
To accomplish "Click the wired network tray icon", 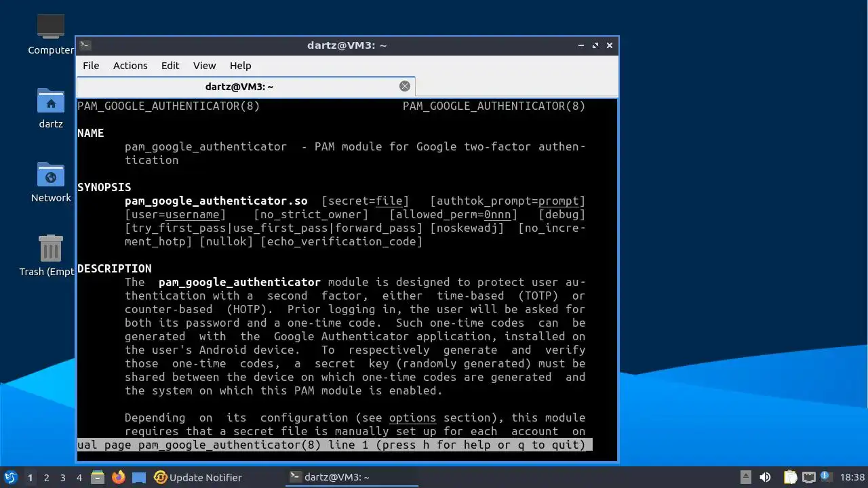I will coord(808,477).
